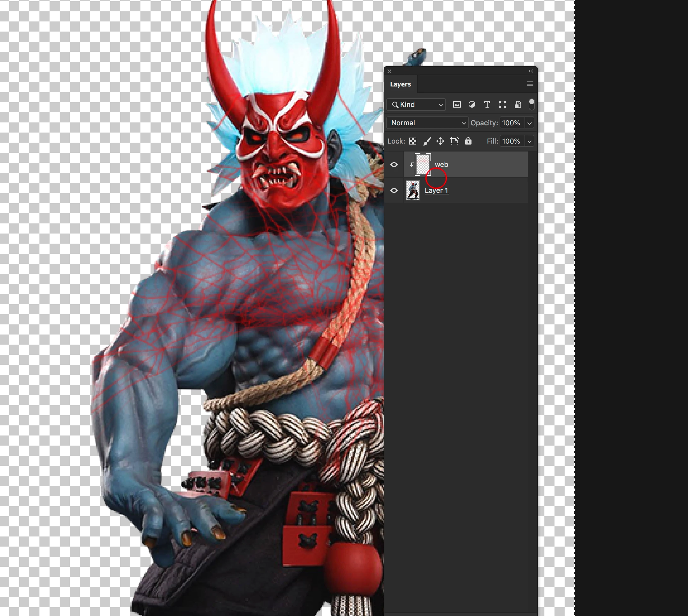Filter layers by adjustment layer icon
This screenshot has width=688, height=616.
pyautogui.click(x=472, y=104)
